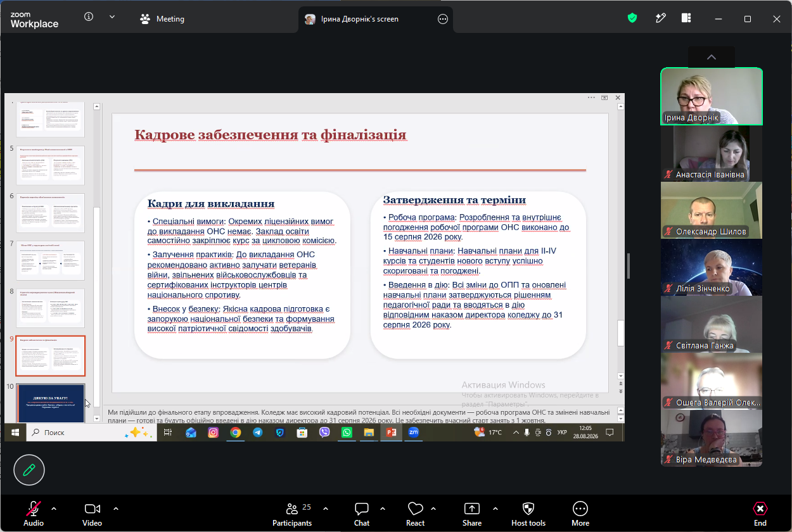Image resolution: width=792 pixels, height=532 pixels.
Task: Open screen share options ellipsis in tab
Action: (442, 19)
